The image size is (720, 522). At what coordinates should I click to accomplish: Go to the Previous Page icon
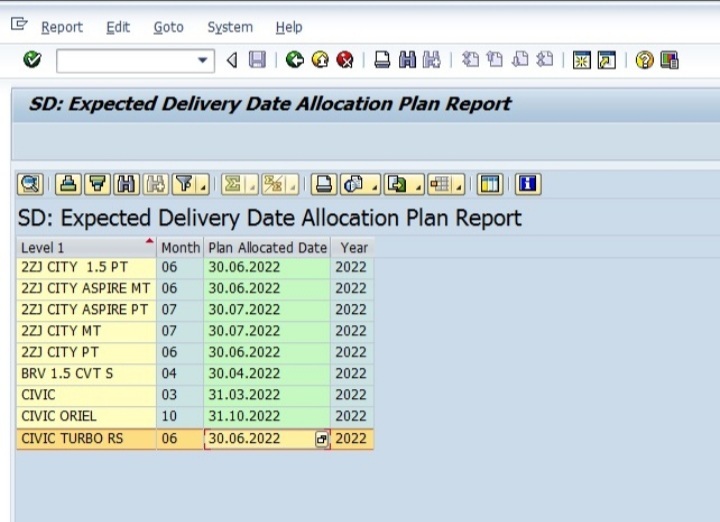pos(495,60)
